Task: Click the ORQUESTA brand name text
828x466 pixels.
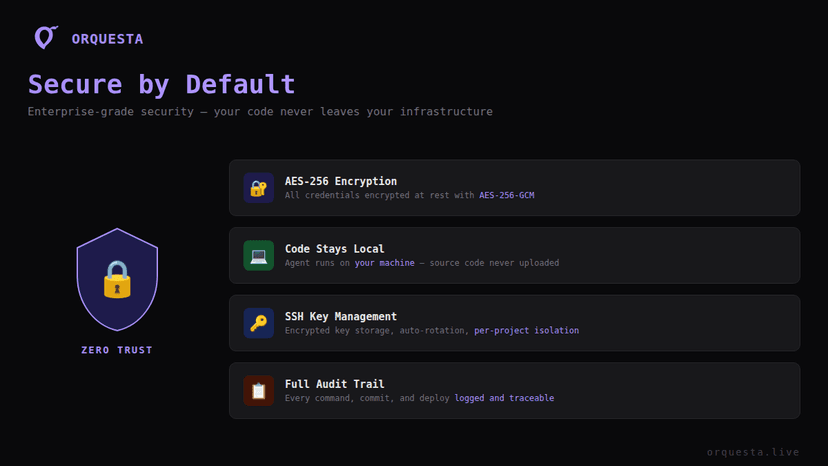Action: (107, 39)
